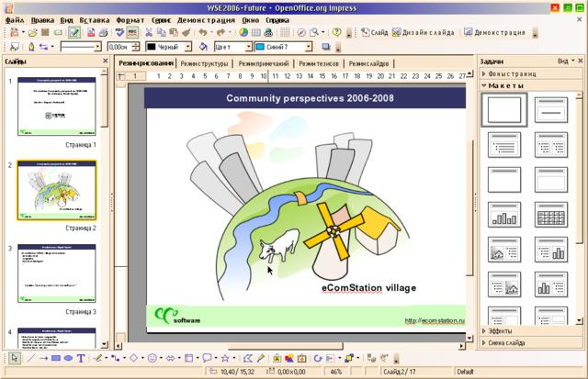Screen dimensions: 588x379
Task: Click the New document icon
Action: click(x=15, y=33)
